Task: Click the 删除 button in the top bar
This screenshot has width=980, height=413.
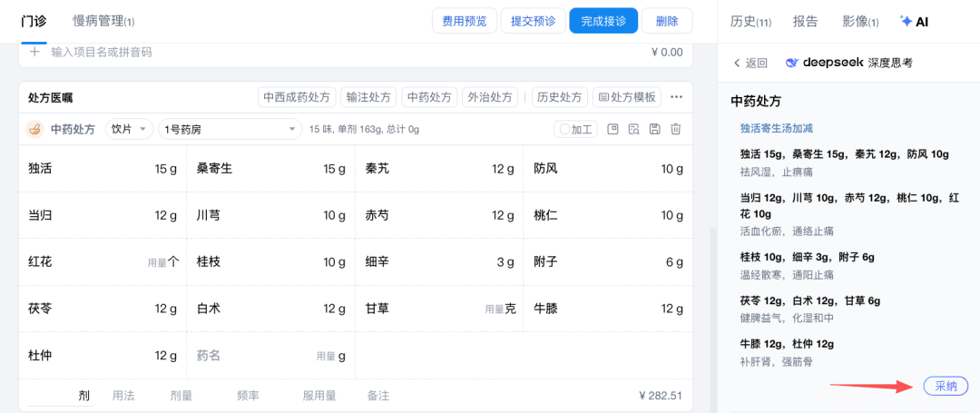Action: 667,21
